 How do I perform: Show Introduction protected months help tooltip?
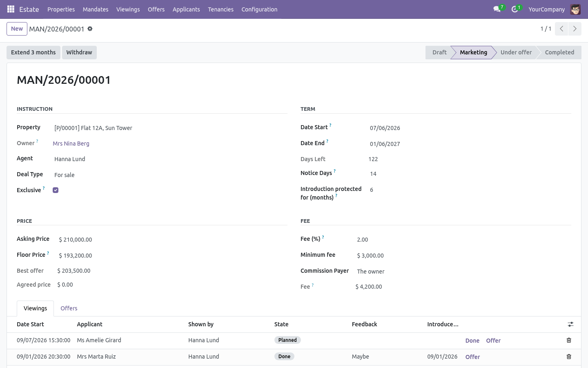tap(336, 195)
